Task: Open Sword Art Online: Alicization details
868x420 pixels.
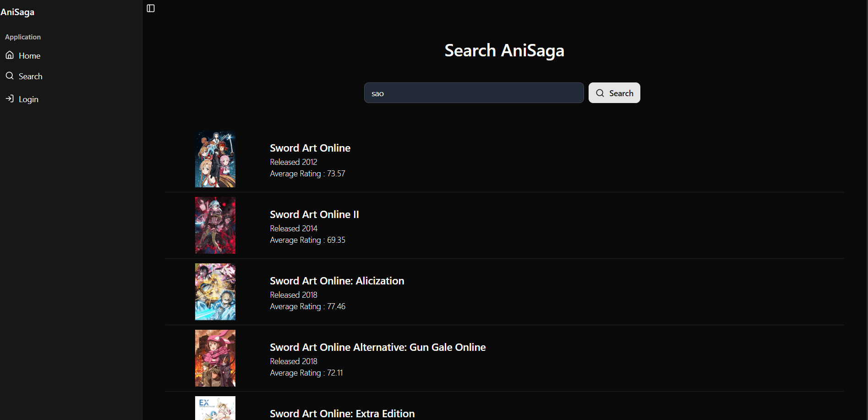Action: 337,280
